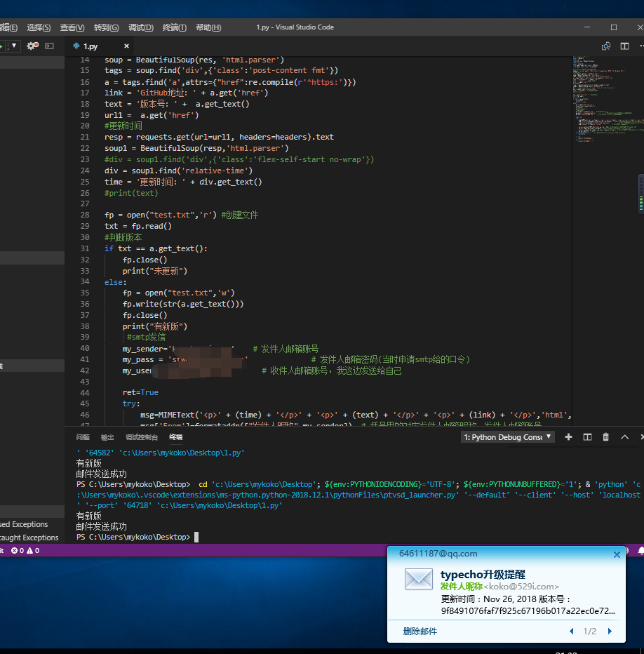Viewport: 644px width, 654px height.
Task: Split the terminal panel
Action: coord(587,437)
